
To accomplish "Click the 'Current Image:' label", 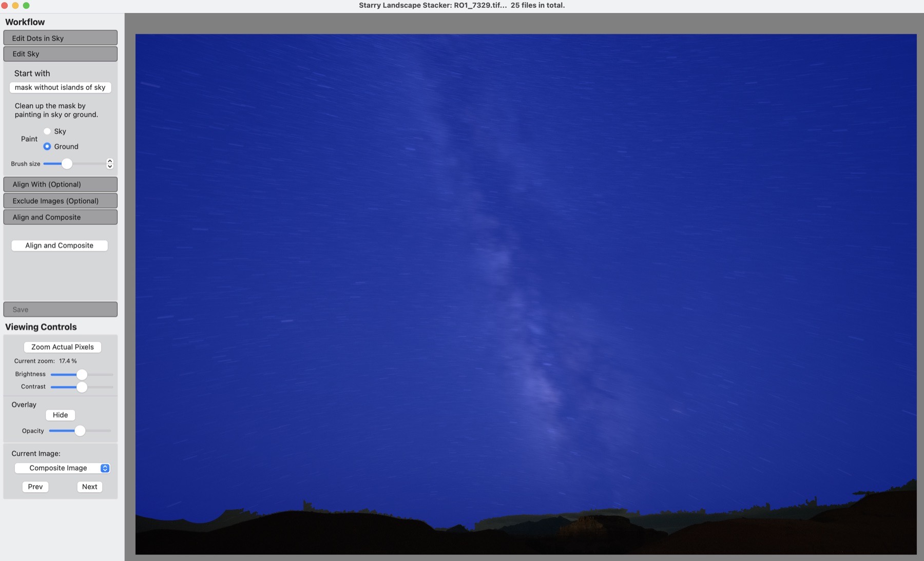I will [x=36, y=454].
